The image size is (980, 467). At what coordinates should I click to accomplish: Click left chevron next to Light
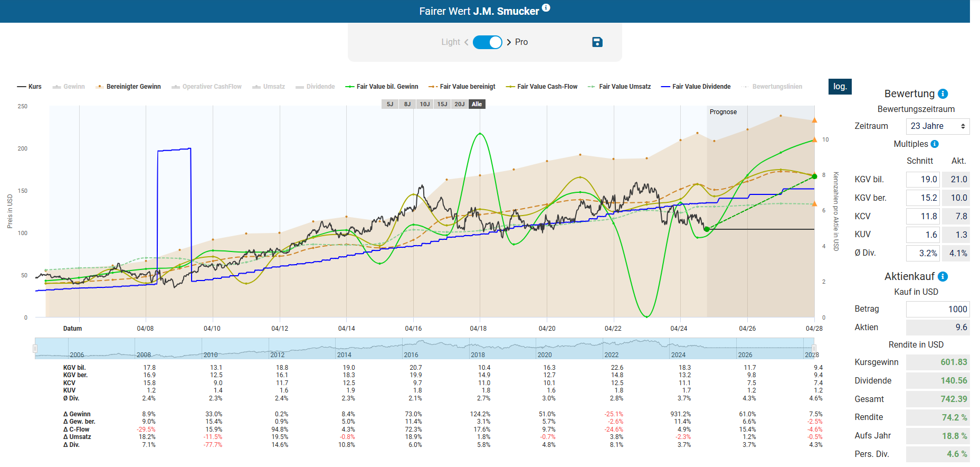click(467, 42)
